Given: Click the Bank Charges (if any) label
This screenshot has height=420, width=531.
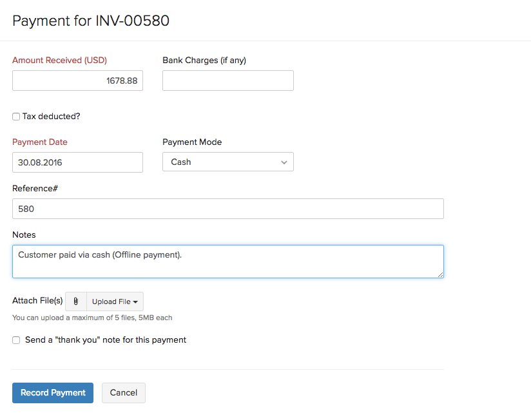Looking at the screenshot, I should point(204,61).
